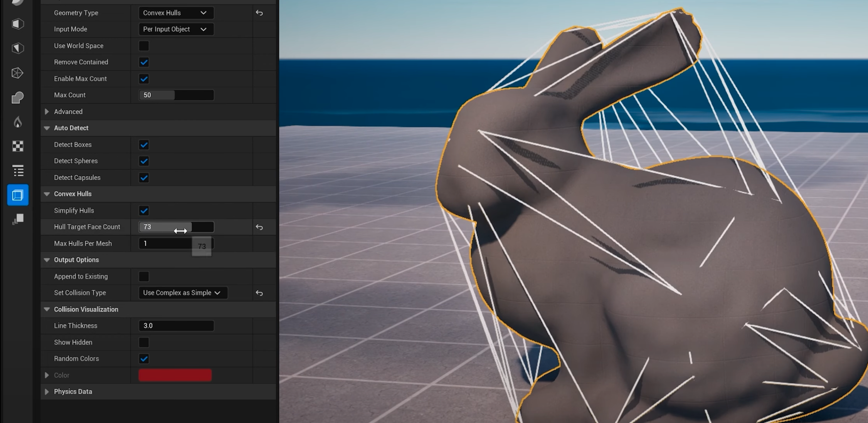Uncheck Detect Spheres option
Screen dimensions: 868x423
(144, 161)
